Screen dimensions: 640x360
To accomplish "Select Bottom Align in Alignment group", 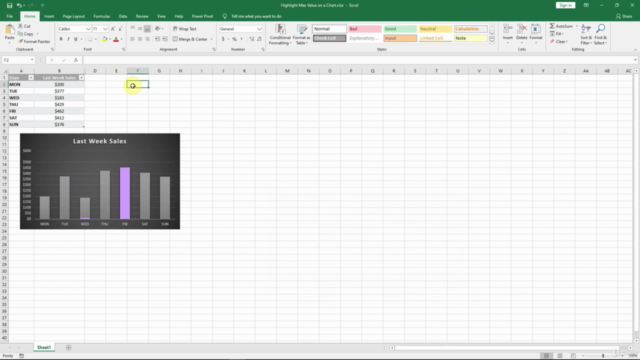I will pos(147,29).
